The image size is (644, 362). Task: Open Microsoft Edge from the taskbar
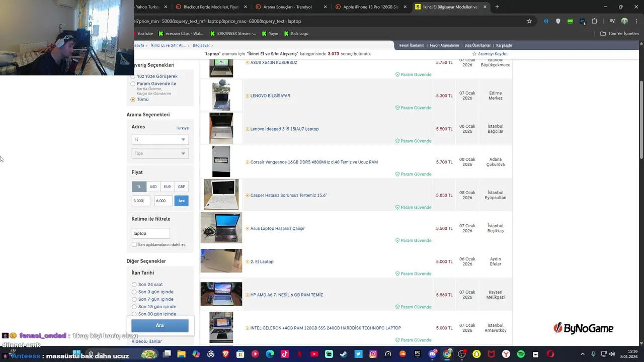tap(270, 354)
